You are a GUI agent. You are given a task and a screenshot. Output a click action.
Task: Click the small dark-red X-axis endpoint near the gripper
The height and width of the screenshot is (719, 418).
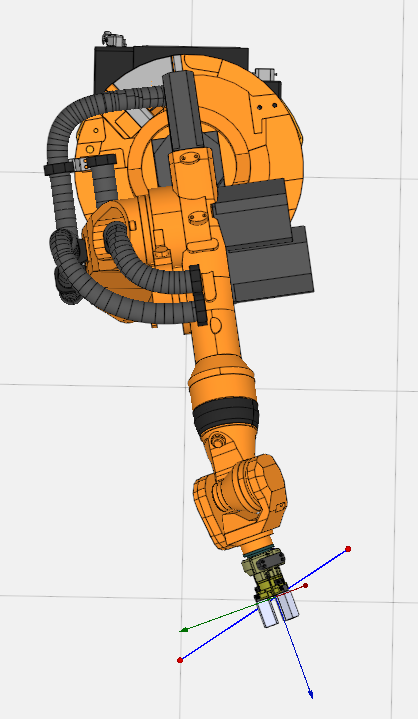[x=306, y=586]
